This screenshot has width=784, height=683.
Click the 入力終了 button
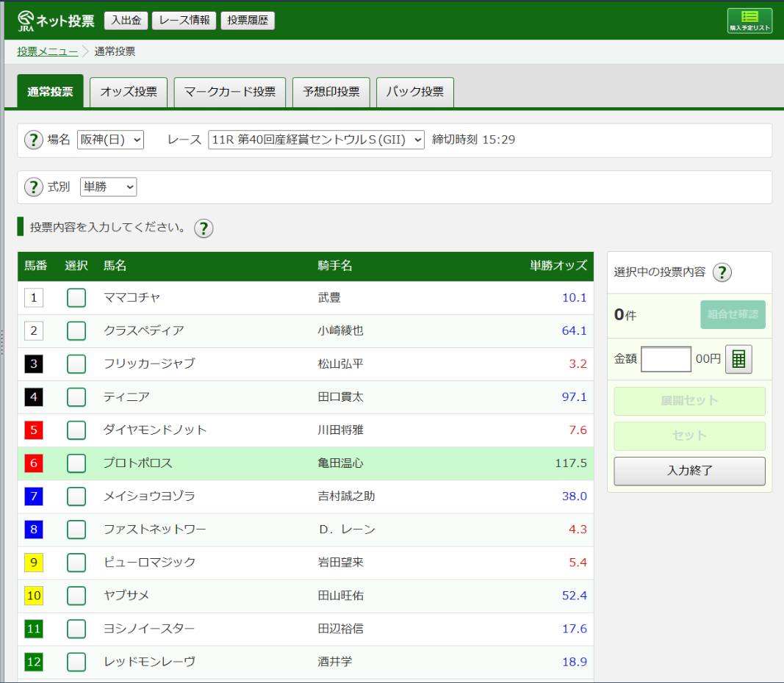pos(689,471)
